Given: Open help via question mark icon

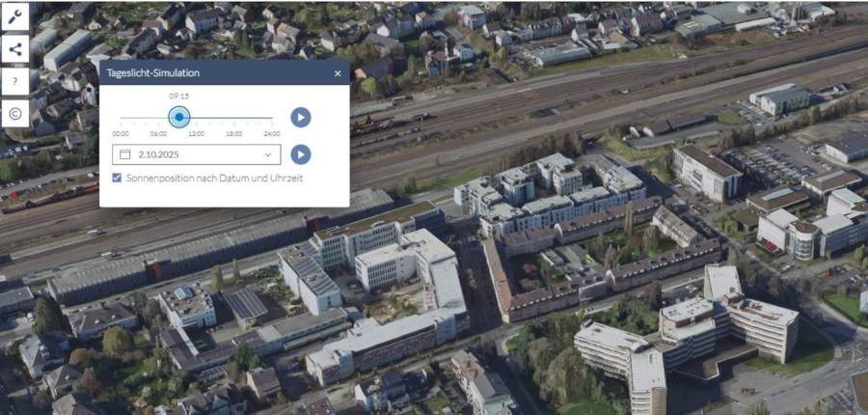Looking at the screenshot, I should click(14, 81).
